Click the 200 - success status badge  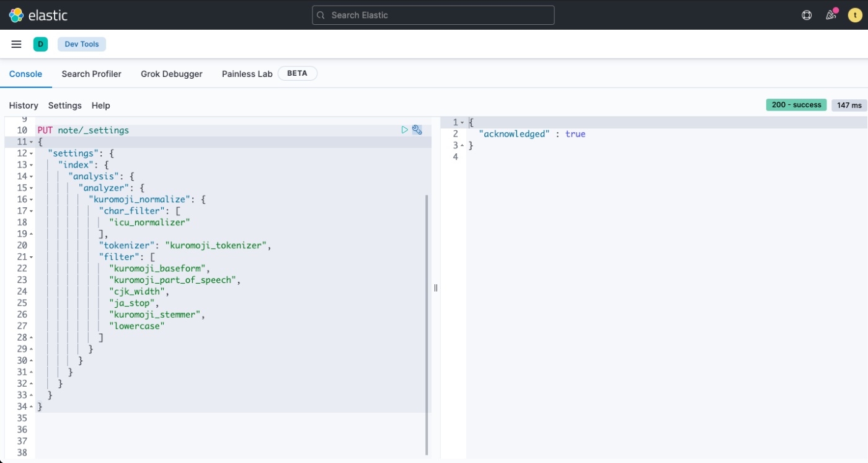[x=797, y=105]
